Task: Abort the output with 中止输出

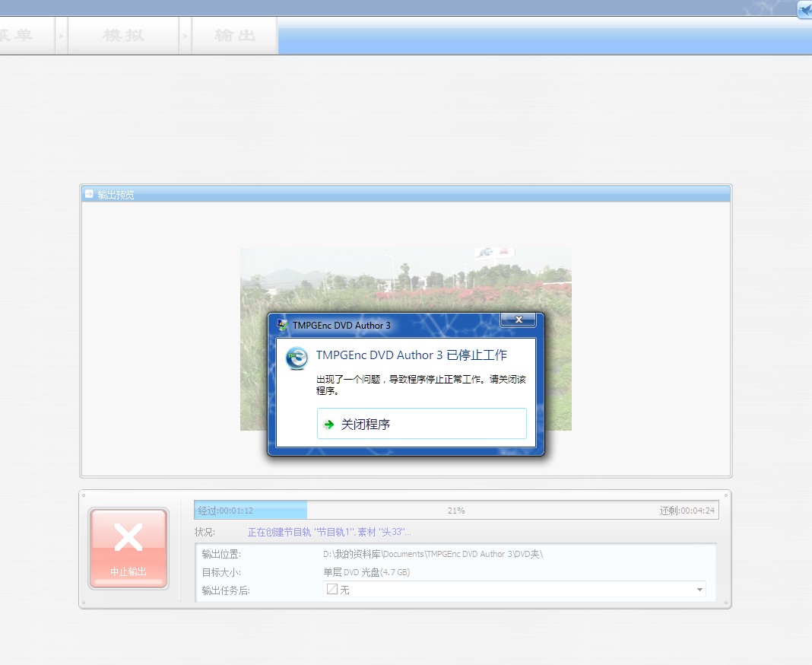Action: pyautogui.click(x=128, y=548)
